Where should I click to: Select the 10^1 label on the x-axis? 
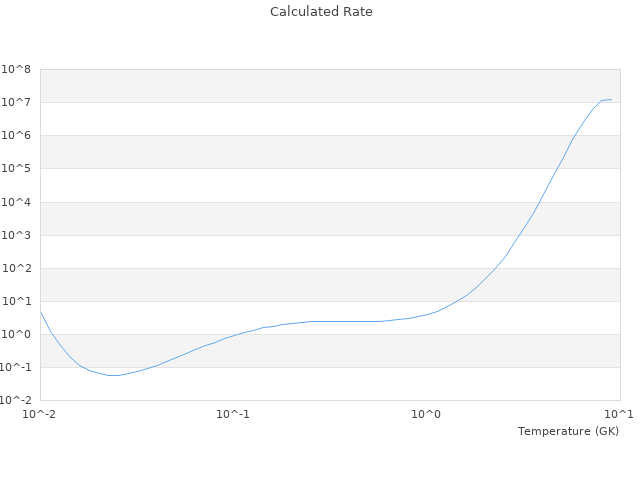click(619, 414)
